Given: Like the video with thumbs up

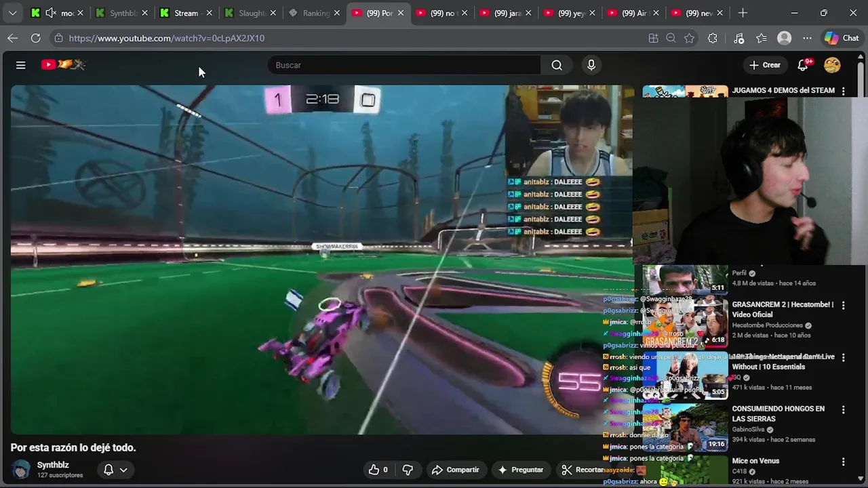Looking at the screenshot, I should pyautogui.click(x=378, y=470).
